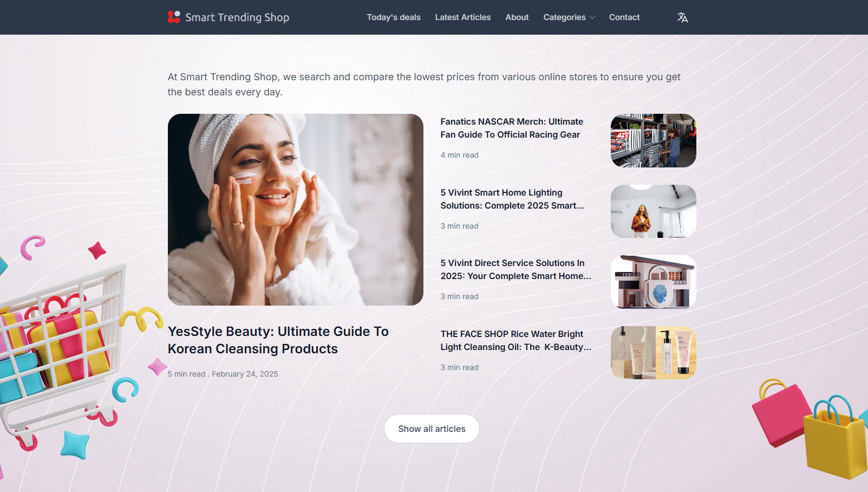This screenshot has height=492, width=868.
Task: Open Vivint Smart Home Lighting Solutions article
Action: point(512,199)
